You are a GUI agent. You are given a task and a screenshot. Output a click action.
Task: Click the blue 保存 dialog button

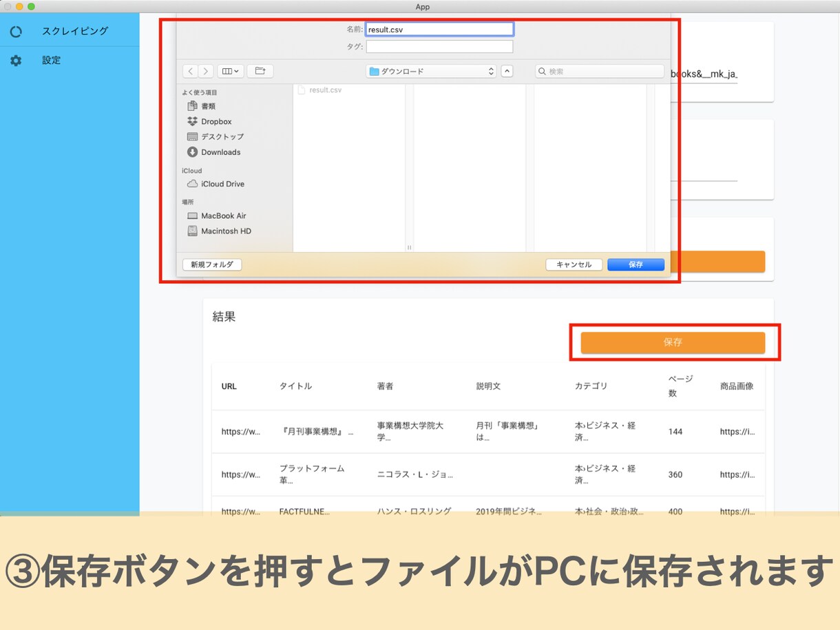[636, 264]
